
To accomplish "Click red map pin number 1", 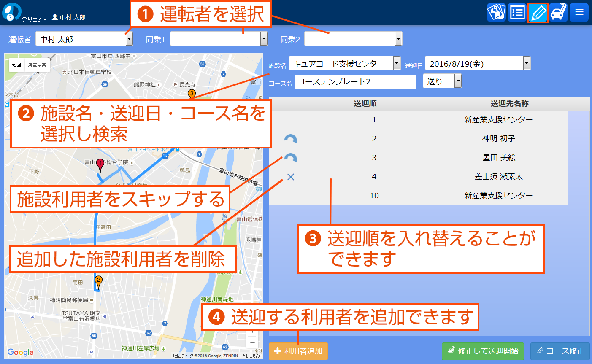I will (100, 165).
